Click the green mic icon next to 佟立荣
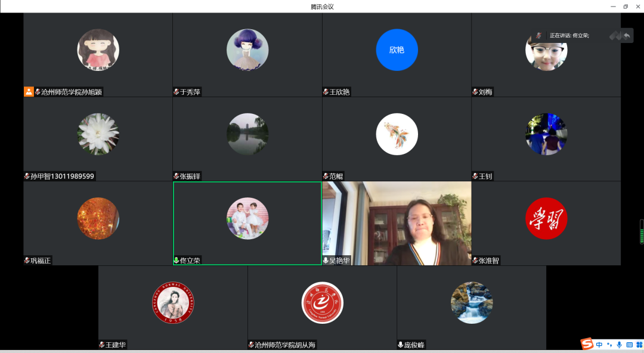 (177, 261)
